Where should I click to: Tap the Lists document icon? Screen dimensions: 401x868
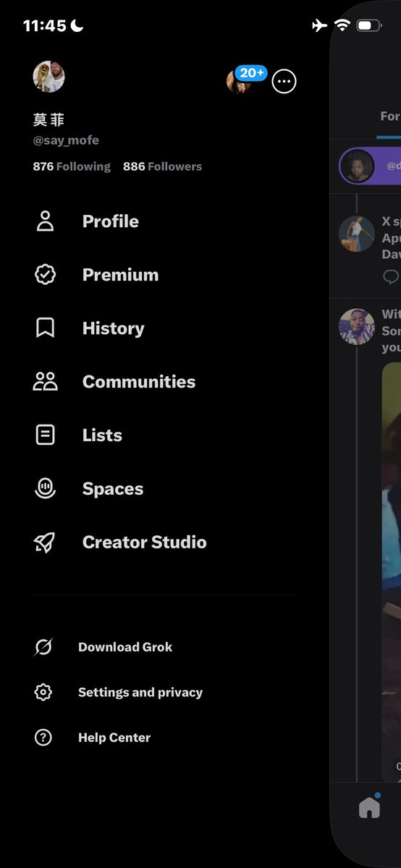pos(45,435)
